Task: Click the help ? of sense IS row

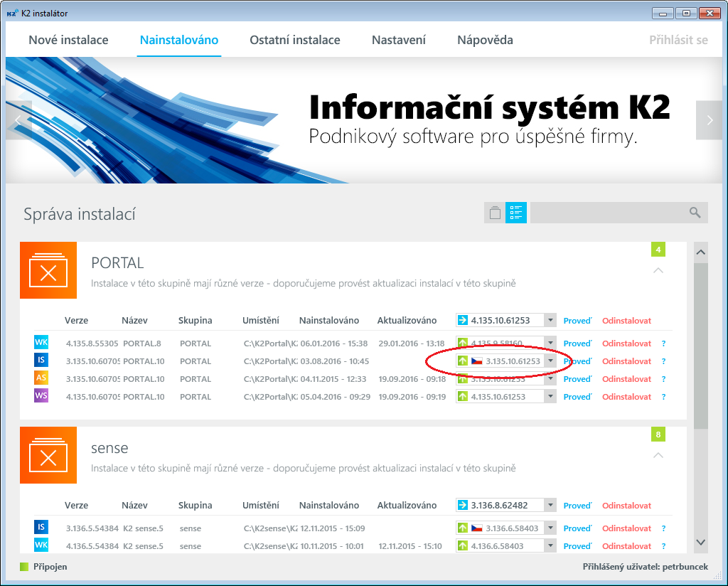Action: [x=663, y=528]
